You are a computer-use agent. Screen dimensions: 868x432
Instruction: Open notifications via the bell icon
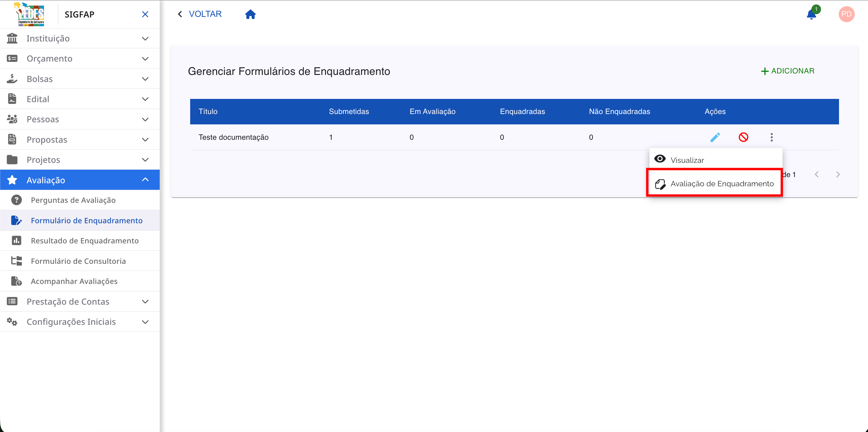click(x=812, y=14)
